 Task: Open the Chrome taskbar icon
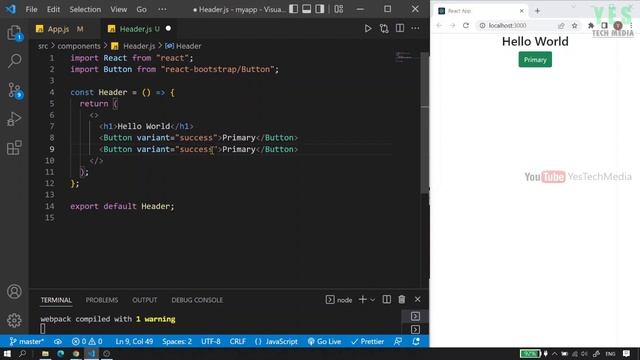[76, 353]
